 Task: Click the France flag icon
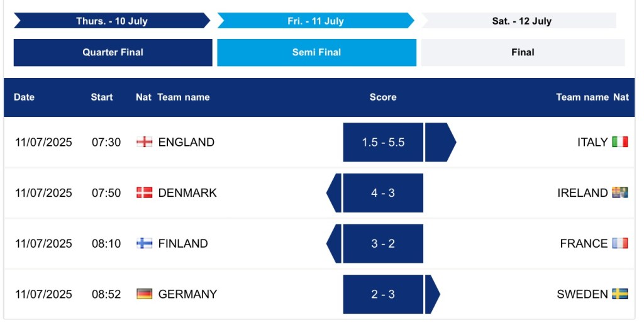[620, 243]
